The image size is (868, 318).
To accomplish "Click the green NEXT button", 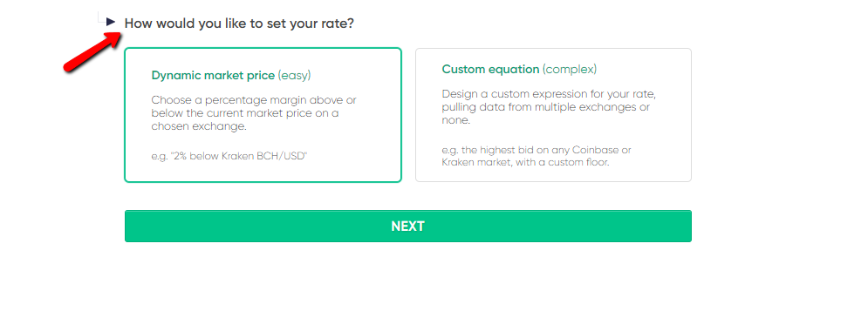I will click(x=408, y=227).
